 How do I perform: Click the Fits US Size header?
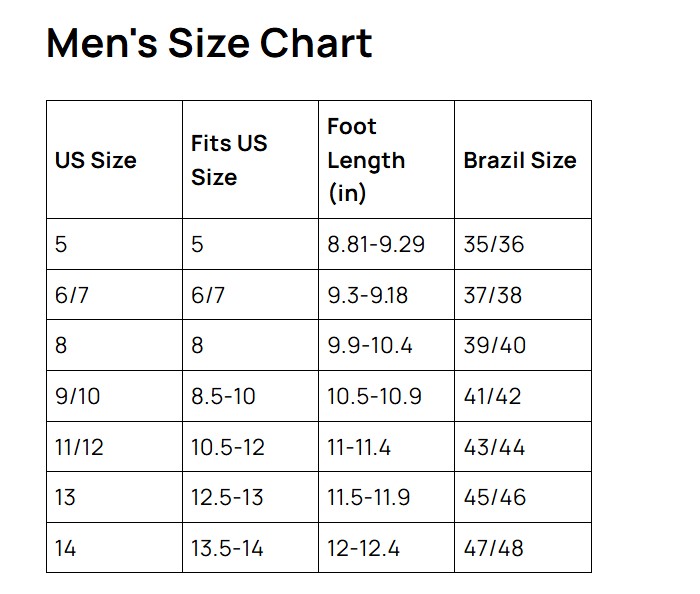pos(229,160)
